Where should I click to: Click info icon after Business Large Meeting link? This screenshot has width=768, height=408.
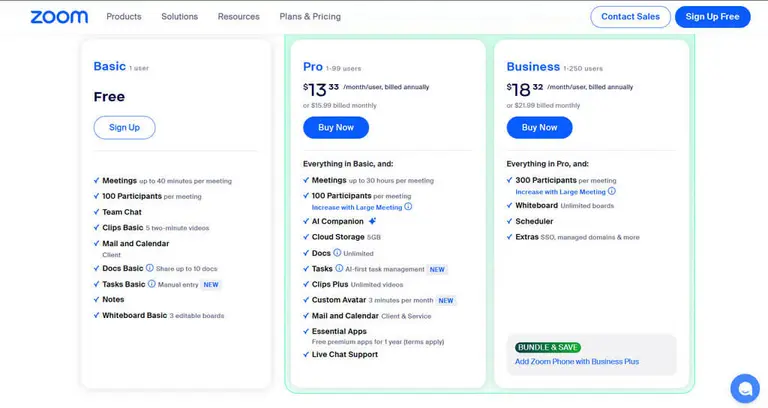612,191
